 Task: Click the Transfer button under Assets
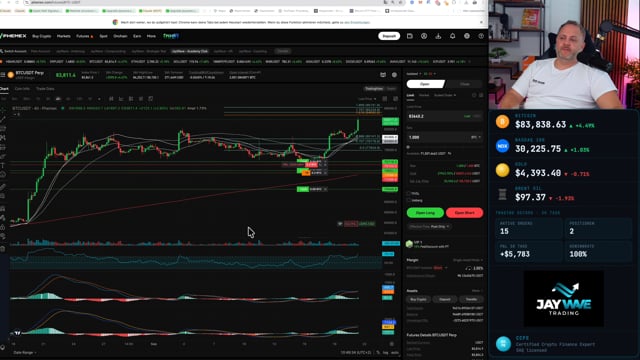pos(471,299)
